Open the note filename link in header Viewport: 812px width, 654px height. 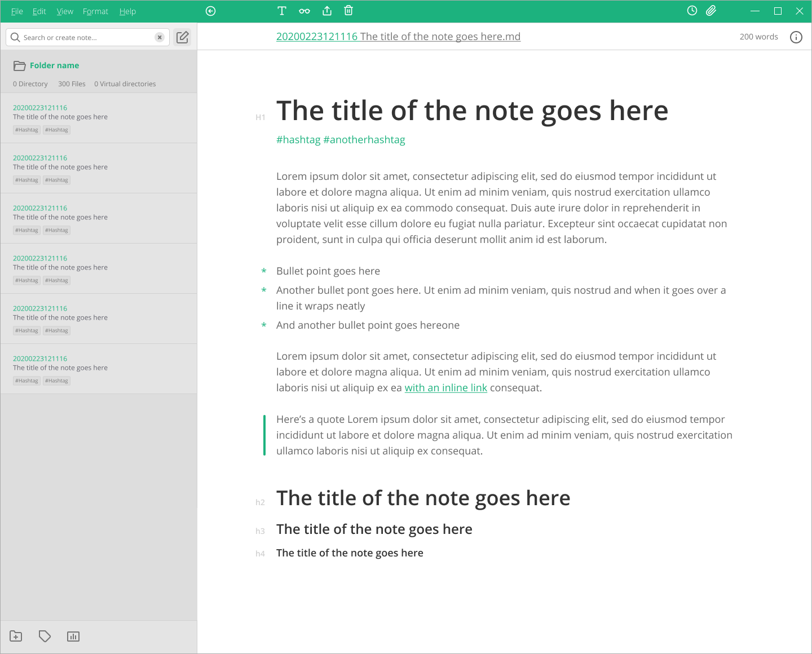[x=398, y=37]
